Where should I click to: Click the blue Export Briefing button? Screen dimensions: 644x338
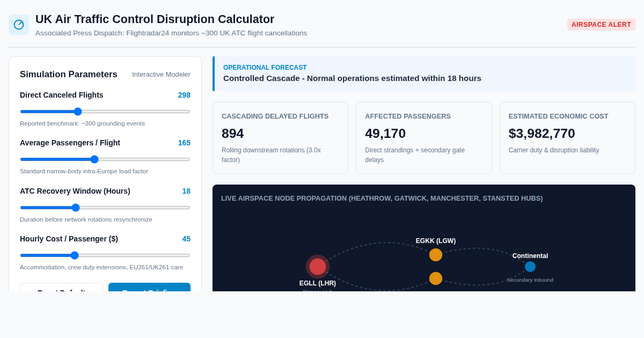[149, 287]
